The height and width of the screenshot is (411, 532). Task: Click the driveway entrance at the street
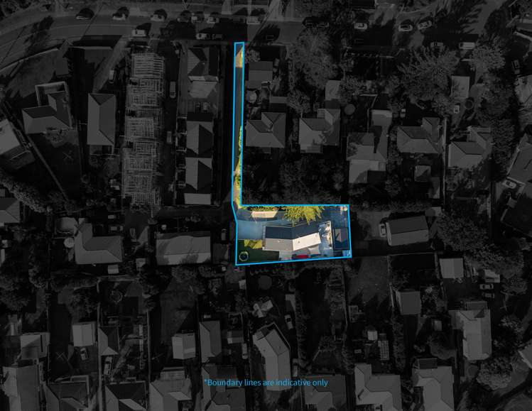tap(239, 47)
